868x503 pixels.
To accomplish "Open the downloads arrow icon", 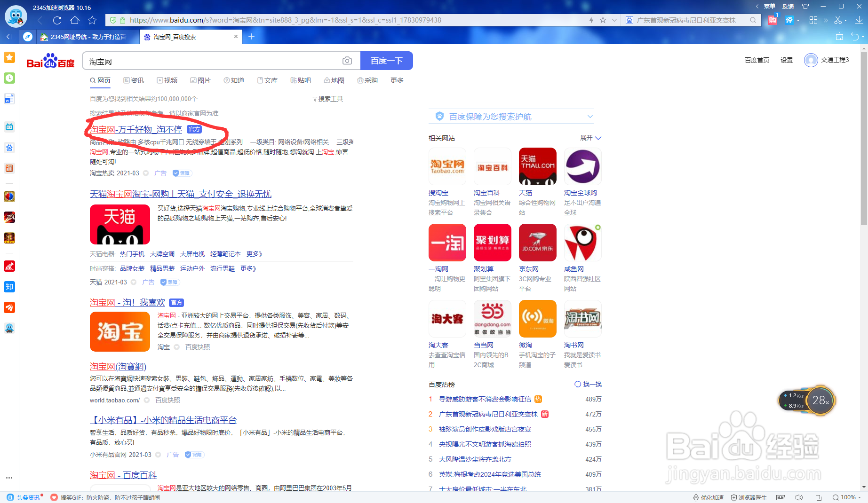I will tap(859, 20).
